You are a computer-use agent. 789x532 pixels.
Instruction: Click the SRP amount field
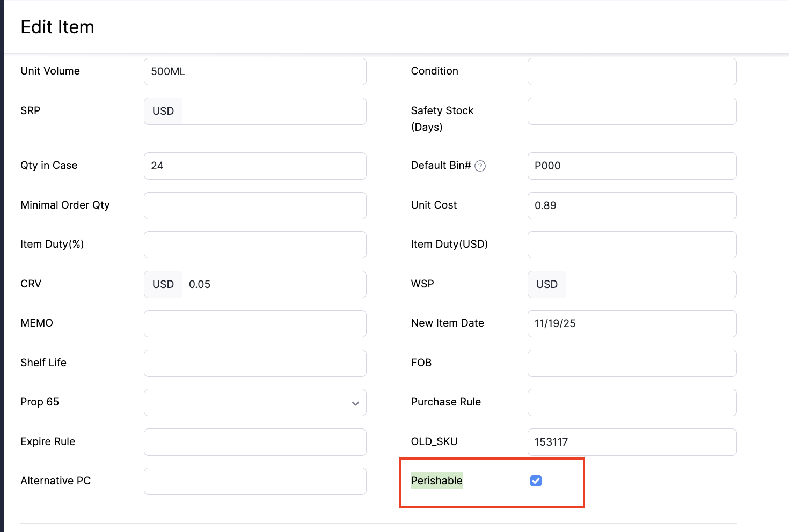tap(274, 112)
